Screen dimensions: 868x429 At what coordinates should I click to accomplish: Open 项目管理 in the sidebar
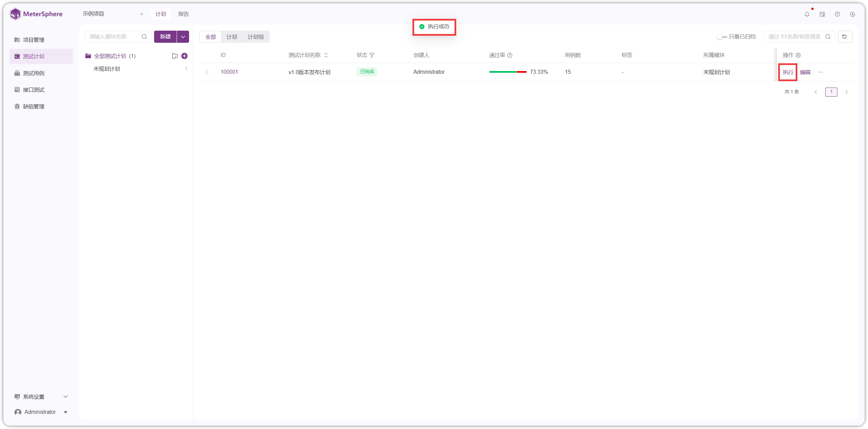(x=41, y=40)
